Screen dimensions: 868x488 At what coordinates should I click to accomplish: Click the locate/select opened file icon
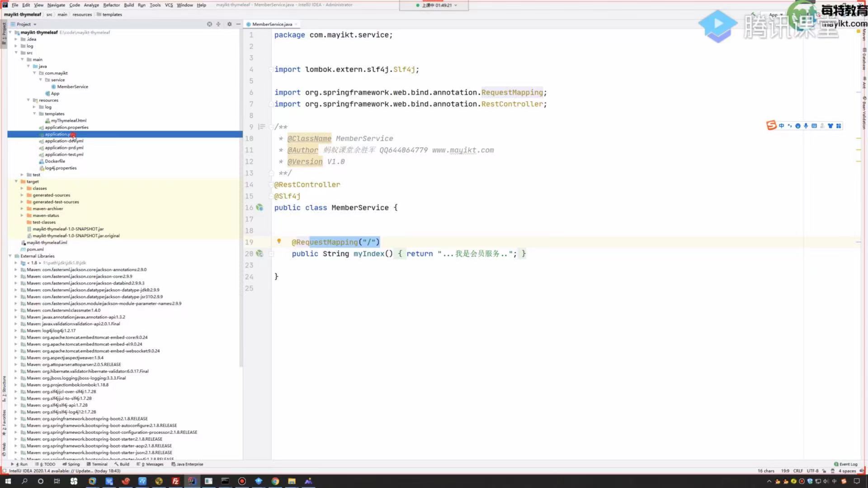209,24
